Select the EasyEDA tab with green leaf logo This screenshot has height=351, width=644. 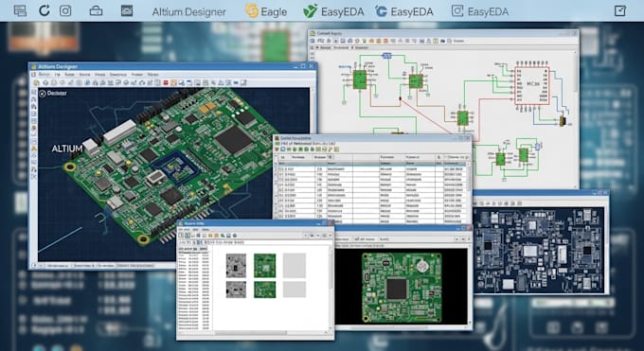coord(333,11)
